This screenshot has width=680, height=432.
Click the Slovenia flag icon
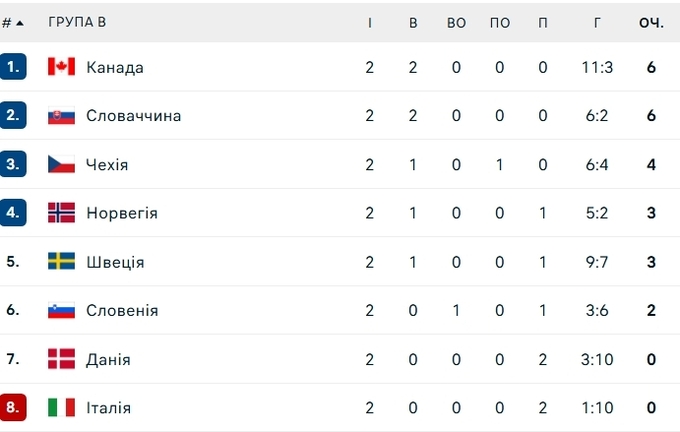[x=61, y=311]
